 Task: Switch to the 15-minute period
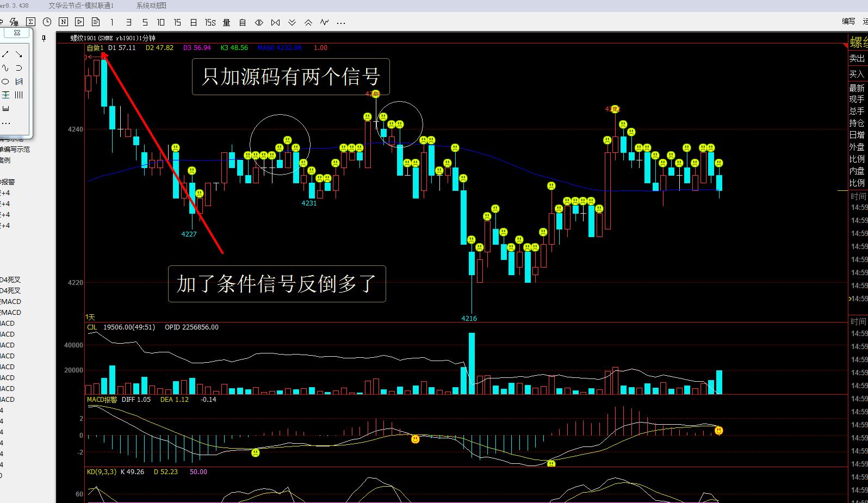coord(177,22)
